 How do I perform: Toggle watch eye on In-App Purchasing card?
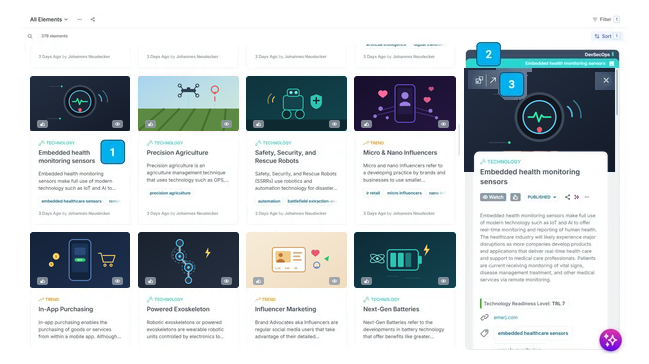[x=118, y=281]
